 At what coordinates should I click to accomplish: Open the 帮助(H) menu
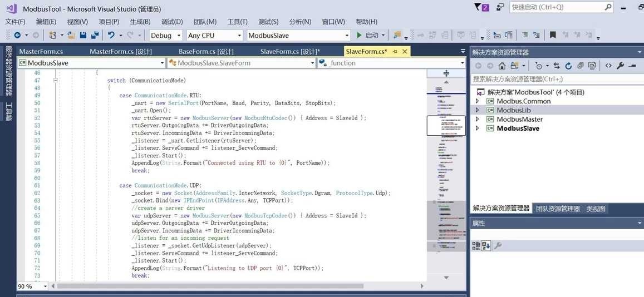click(366, 22)
